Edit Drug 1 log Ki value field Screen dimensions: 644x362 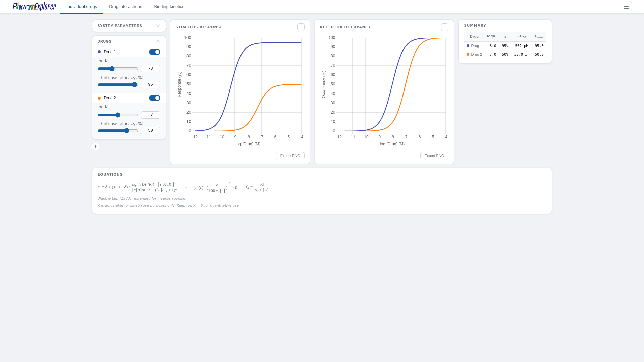pyautogui.click(x=151, y=69)
